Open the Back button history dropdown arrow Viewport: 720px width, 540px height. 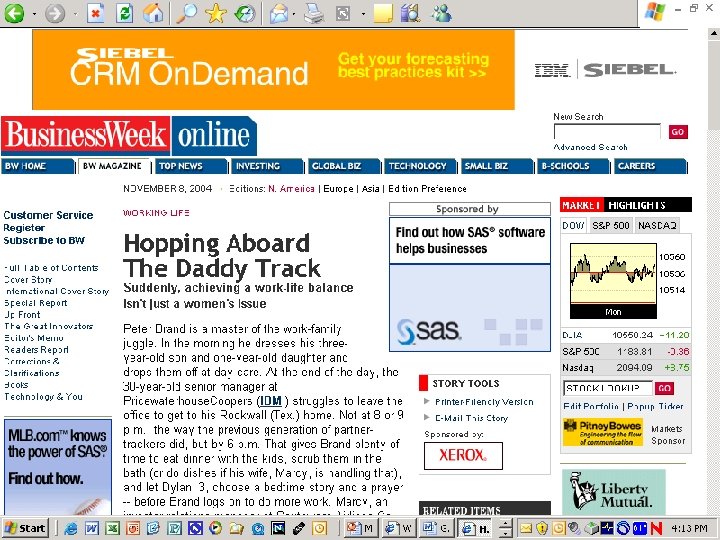pos(34,14)
